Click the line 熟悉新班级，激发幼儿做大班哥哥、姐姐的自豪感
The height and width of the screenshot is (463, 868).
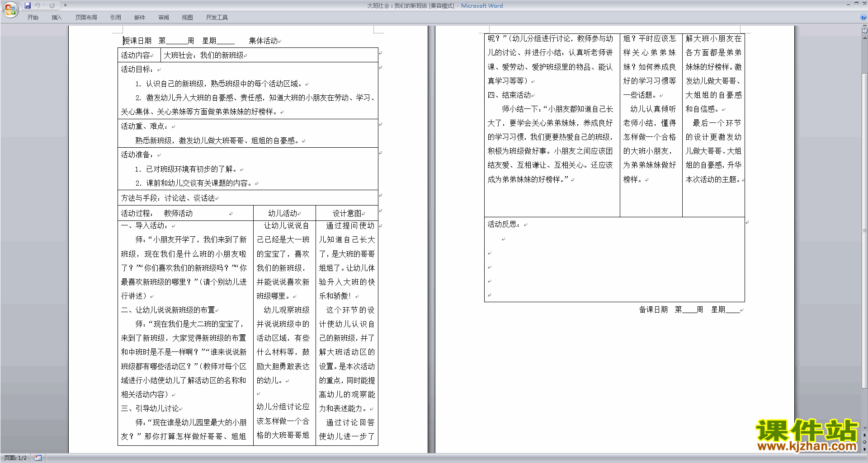[x=218, y=140]
